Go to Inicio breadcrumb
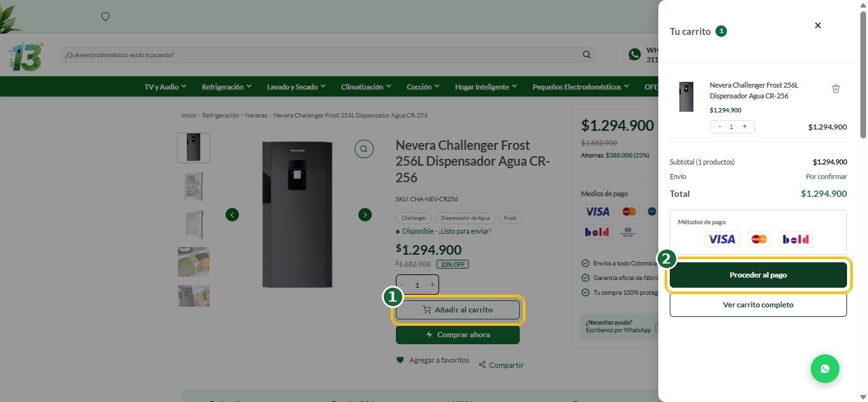This screenshot has height=402, width=868. click(189, 116)
